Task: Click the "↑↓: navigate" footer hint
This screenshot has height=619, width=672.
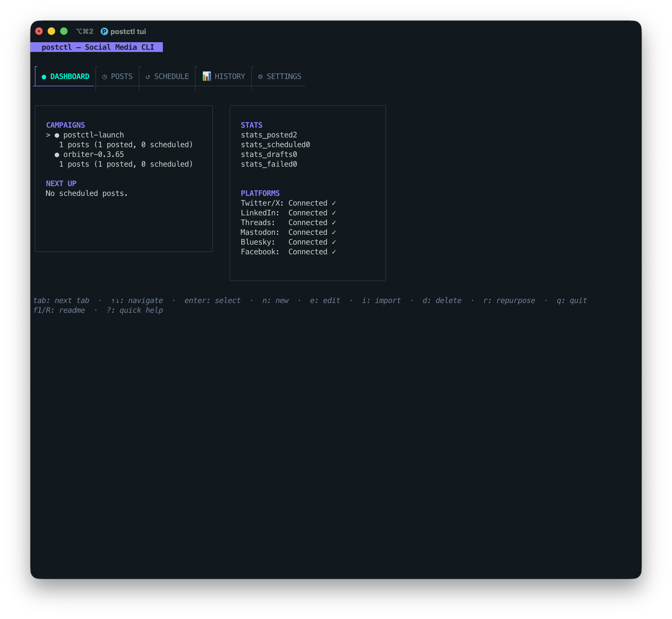Action: (137, 301)
